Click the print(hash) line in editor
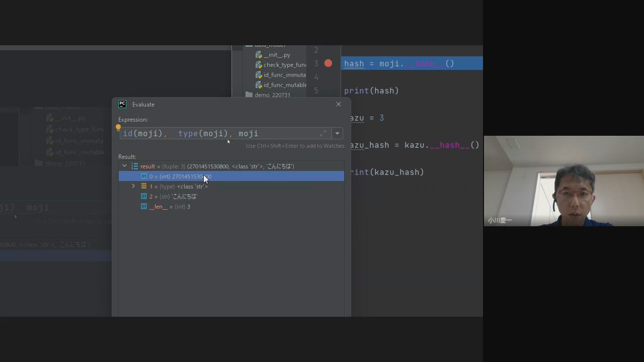The image size is (644, 362). coord(371,91)
